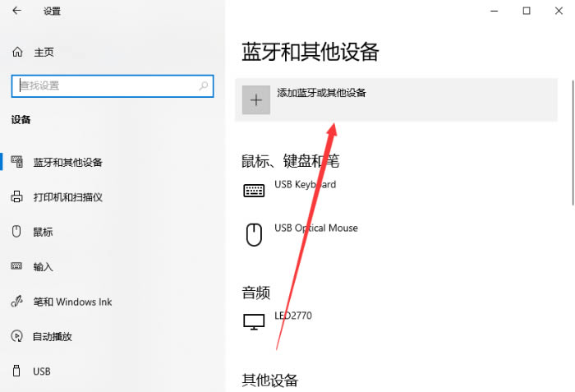This screenshot has height=392, width=575.
Task: Open 输入 settings section
Action: (x=43, y=267)
